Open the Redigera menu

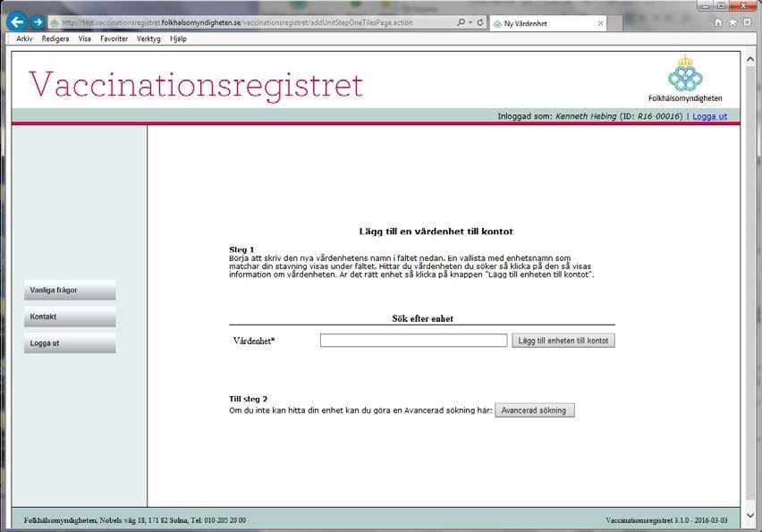(x=55, y=38)
